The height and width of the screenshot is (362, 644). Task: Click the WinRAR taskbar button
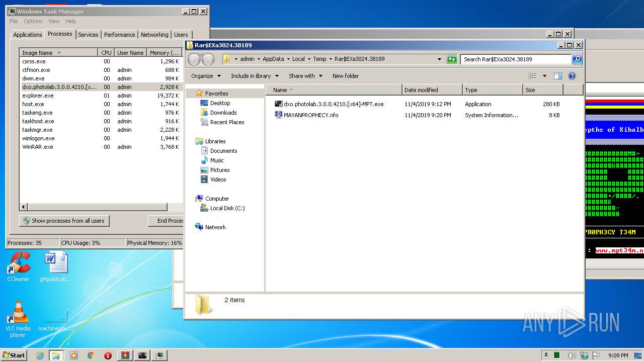tap(125, 355)
